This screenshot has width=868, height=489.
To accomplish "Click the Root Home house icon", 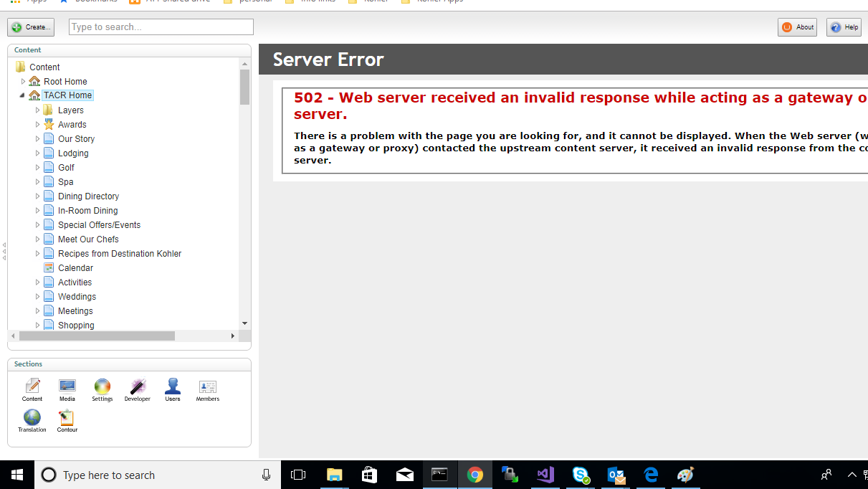I will click(x=34, y=81).
